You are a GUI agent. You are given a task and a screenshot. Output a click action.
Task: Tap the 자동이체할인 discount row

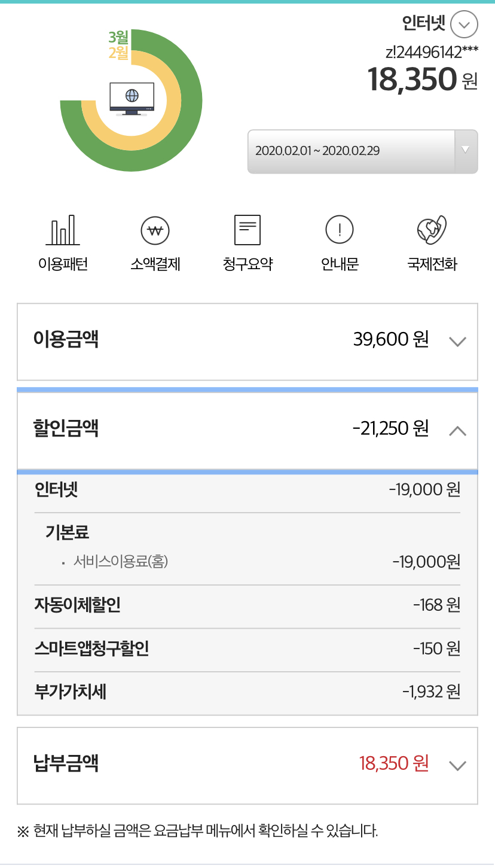[x=247, y=605]
